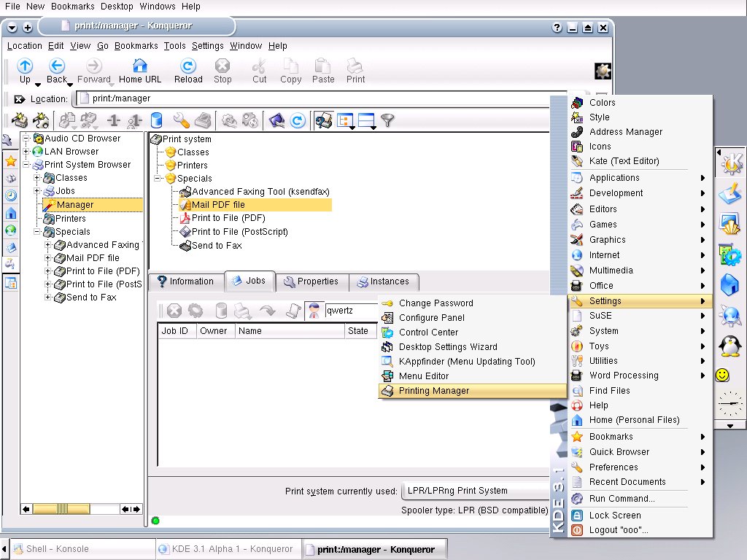The height and width of the screenshot is (560, 747).
Task: Click the Home URL house icon
Action: point(140,66)
